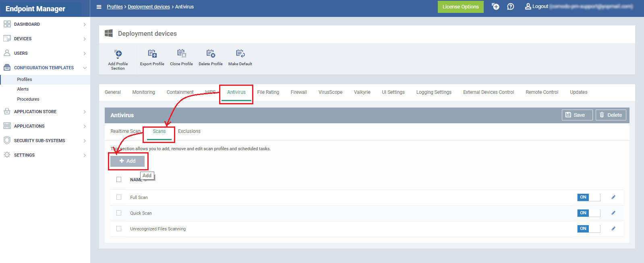Open the VirusScope tab
This screenshot has width=644, height=263.
click(330, 92)
